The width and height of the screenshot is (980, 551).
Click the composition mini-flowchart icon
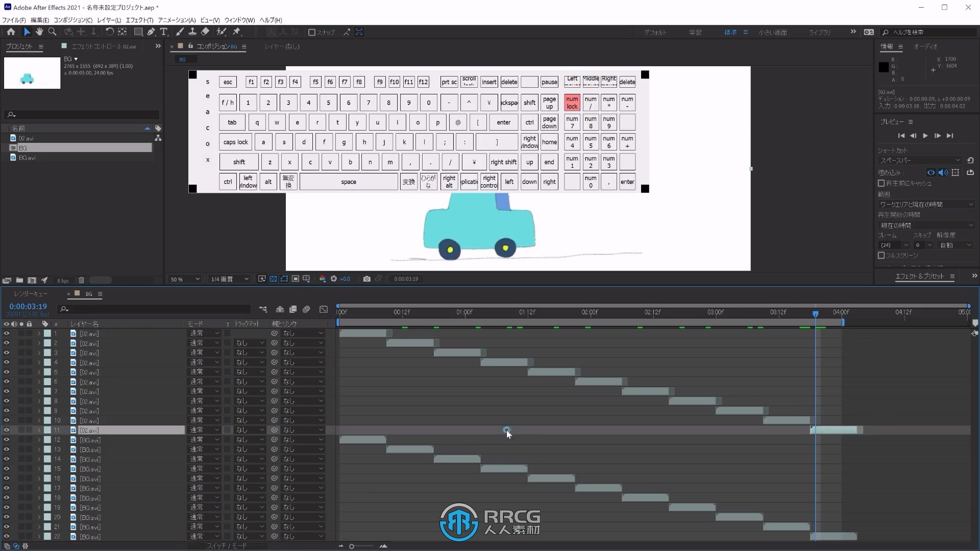point(263,309)
